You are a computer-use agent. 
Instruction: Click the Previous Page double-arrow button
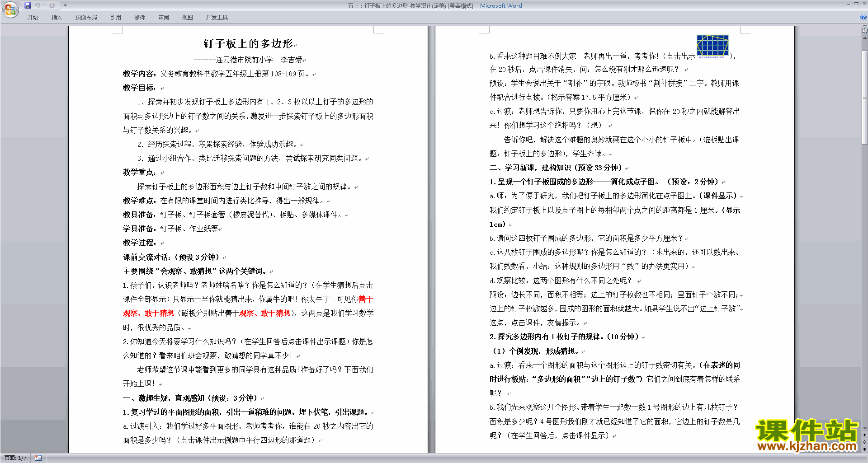point(865,435)
